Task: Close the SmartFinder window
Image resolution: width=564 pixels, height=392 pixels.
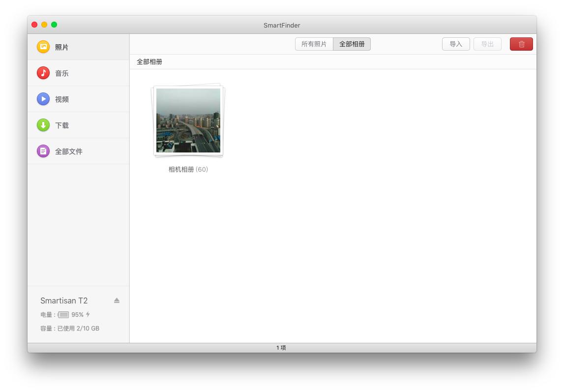Action: click(x=34, y=25)
